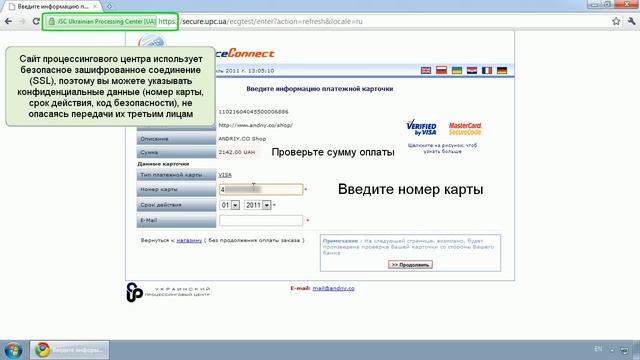This screenshot has width=640, height=360.
Task: Select the current browser tab
Action: [x=53, y=7]
